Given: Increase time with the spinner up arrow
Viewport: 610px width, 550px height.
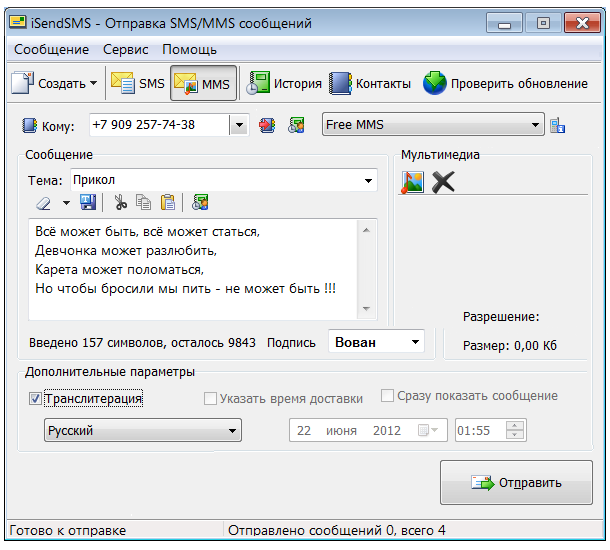Looking at the screenshot, I should coord(515,425).
